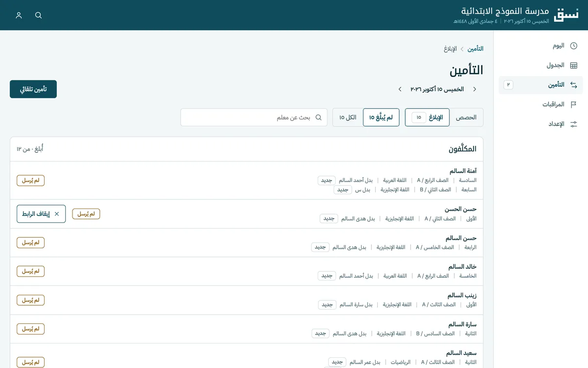The width and height of the screenshot is (588, 368).
Task: Click بدل سارة السالم in زينب's row
Action: (x=356, y=305)
